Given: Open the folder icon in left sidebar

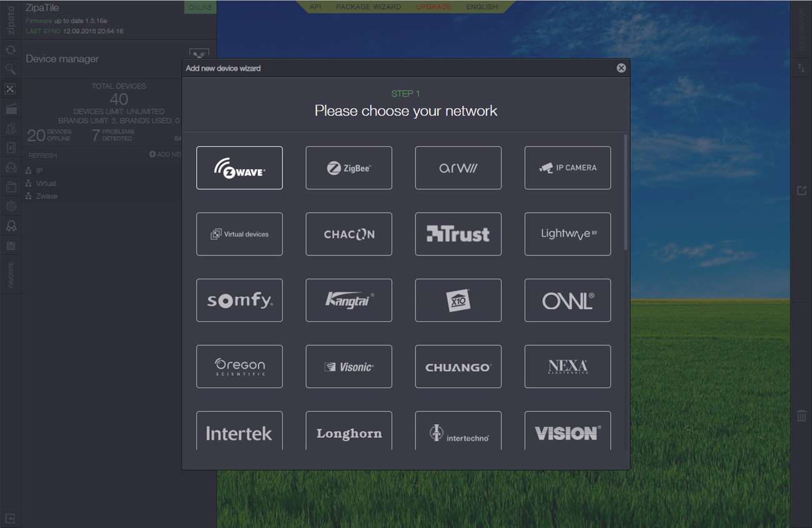Looking at the screenshot, I should (11, 187).
